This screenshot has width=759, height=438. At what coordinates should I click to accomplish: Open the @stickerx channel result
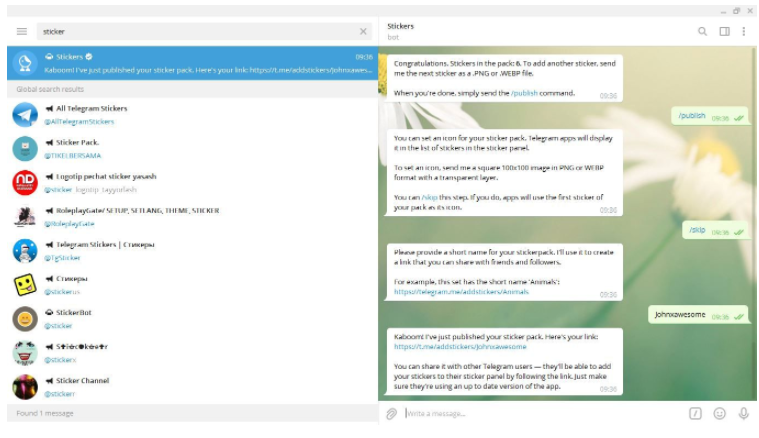point(193,353)
